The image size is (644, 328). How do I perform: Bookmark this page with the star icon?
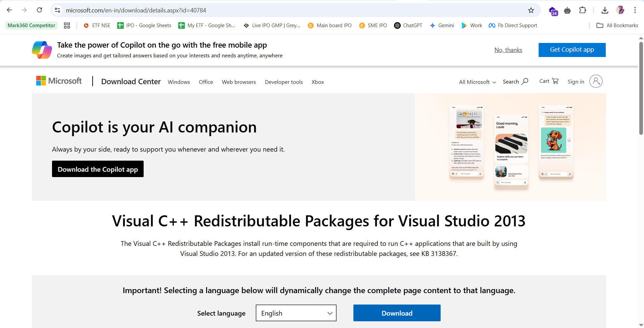tap(531, 10)
